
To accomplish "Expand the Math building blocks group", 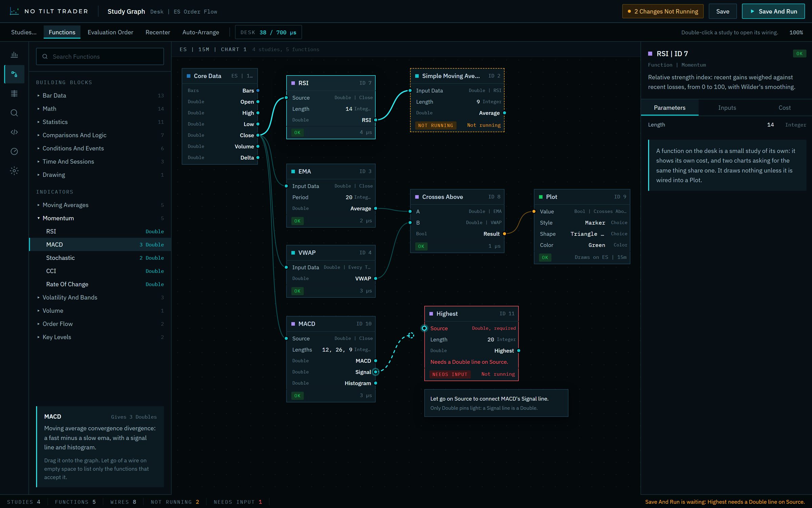I will 100,109.
